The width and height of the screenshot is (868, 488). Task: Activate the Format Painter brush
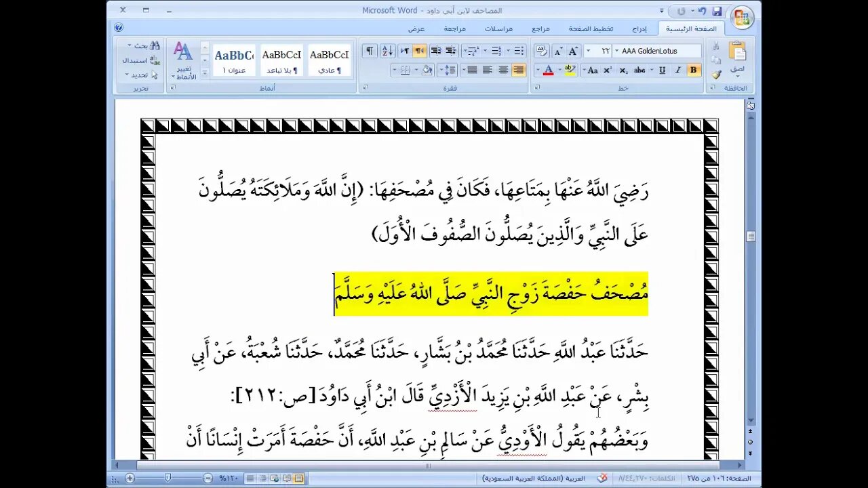[715, 74]
